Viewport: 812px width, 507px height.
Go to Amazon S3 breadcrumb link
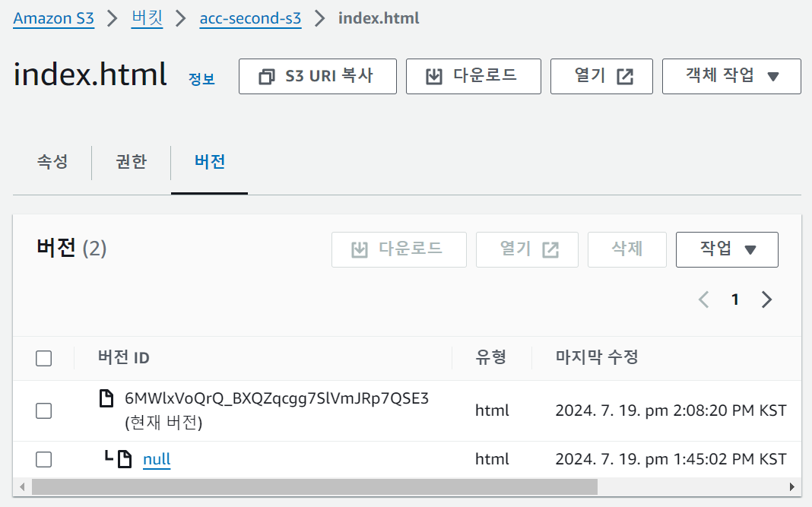click(x=53, y=18)
